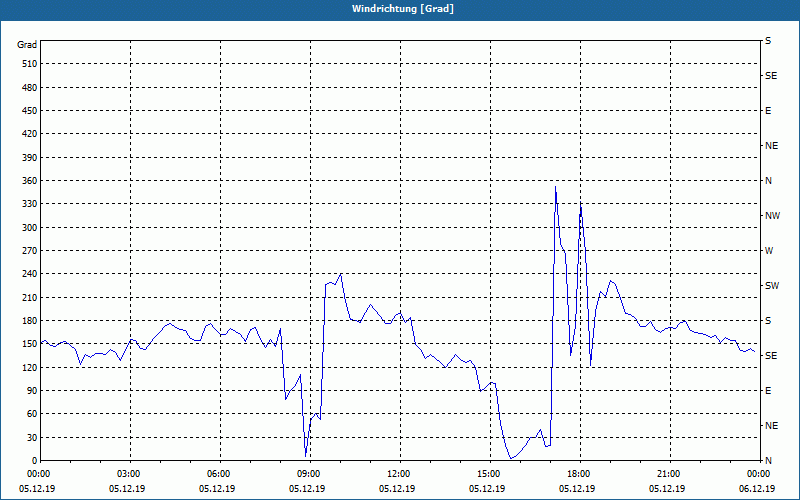Select the '30' axis value
Image resolution: width=800 pixels, height=500 pixels.
[32, 437]
